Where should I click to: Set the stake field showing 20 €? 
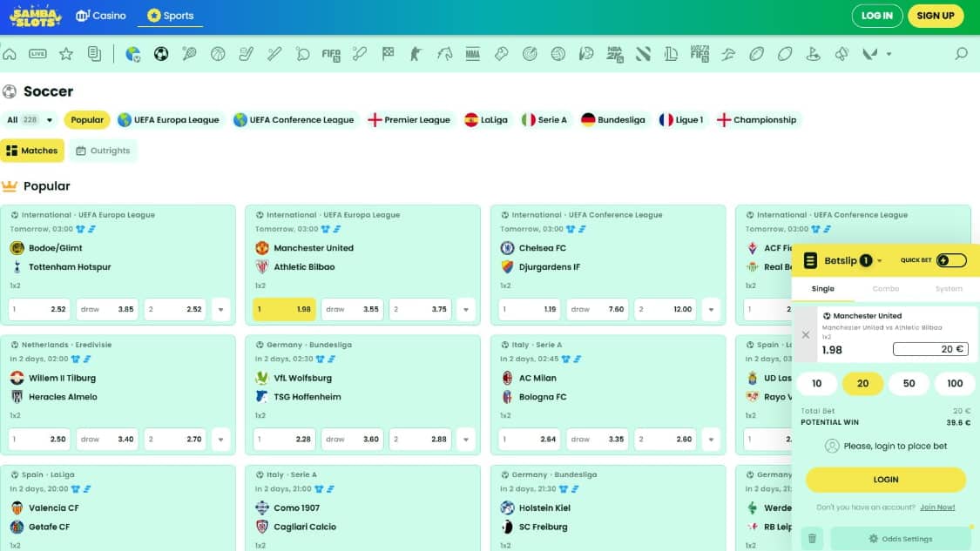pos(930,349)
